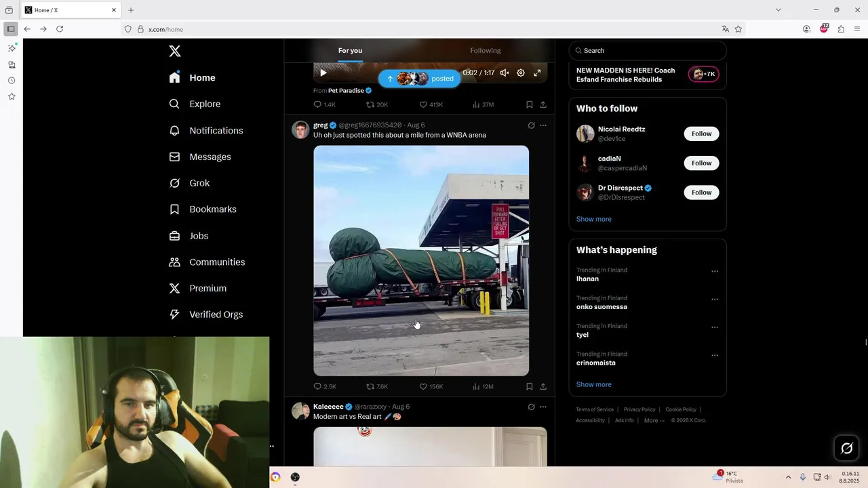Image resolution: width=868 pixels, height=488 pixels.
Task: Open the NEW MADDEN IS HERE live broadcast
Action: pyautogui.click(x=648, y=75)
